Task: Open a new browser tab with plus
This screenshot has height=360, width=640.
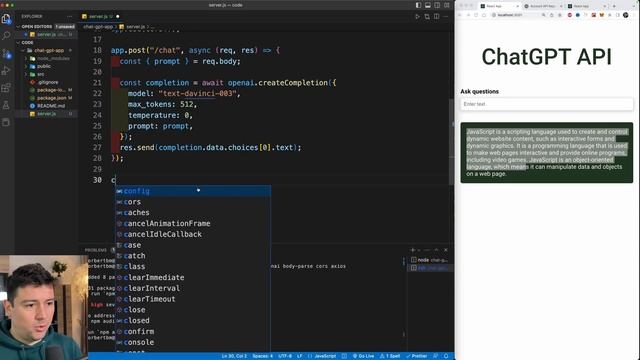Action: [614, 6]
